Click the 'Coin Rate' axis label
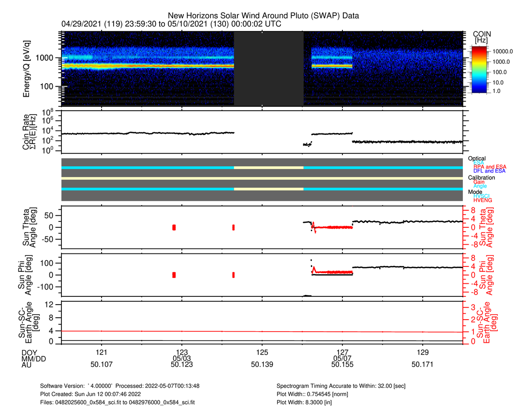 [x=27, y=132]
